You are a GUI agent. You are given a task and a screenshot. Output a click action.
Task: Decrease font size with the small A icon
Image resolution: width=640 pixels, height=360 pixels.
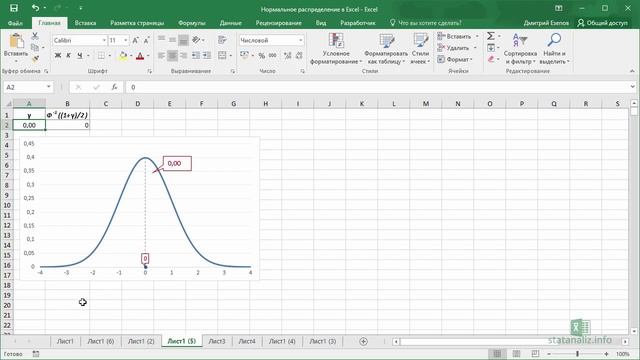tap(147, 40)
